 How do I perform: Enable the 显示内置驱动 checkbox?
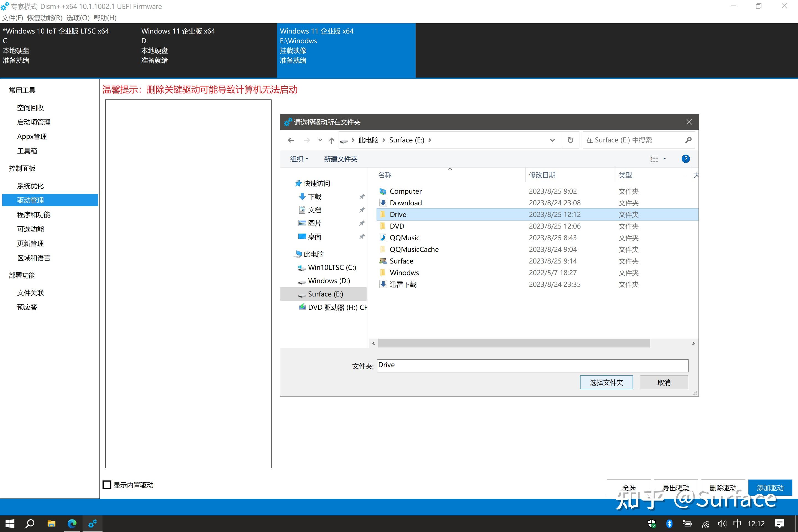(107, 485)
